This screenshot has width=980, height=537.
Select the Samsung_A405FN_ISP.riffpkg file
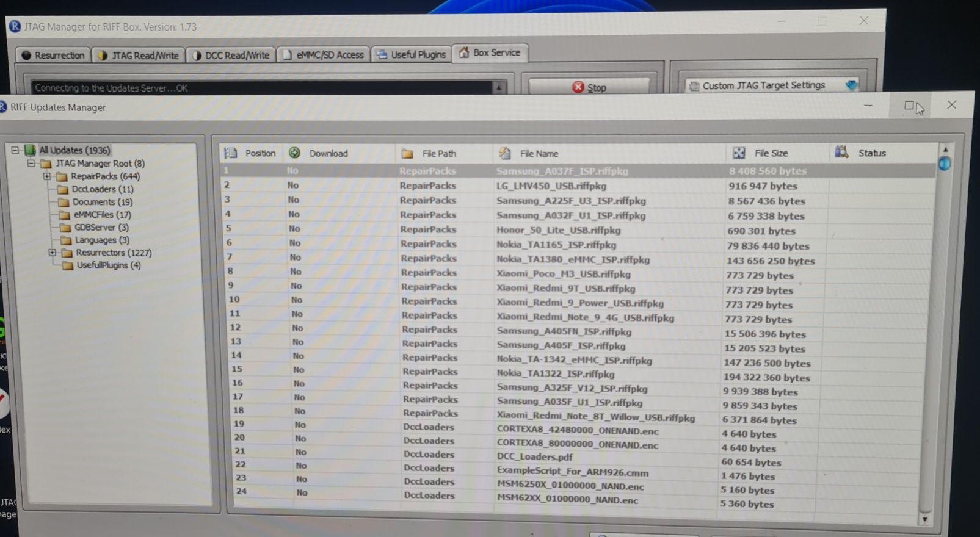point(564,332)
